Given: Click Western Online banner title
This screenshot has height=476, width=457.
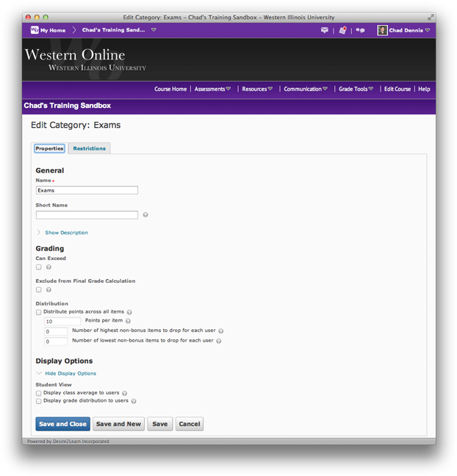Looking at the screenshot, I should coord(75,55).
